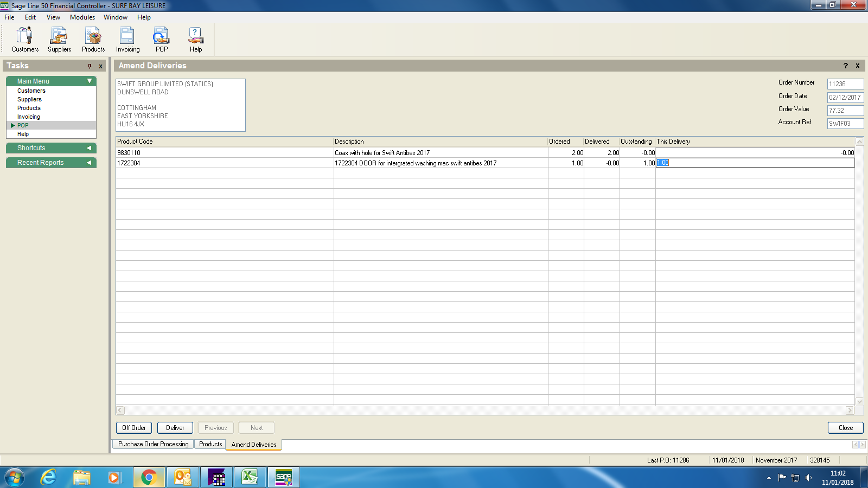The height and width of the screenshot is (488, 868).
Task: Close the Amend Deliveries panel
Action: 857,66
